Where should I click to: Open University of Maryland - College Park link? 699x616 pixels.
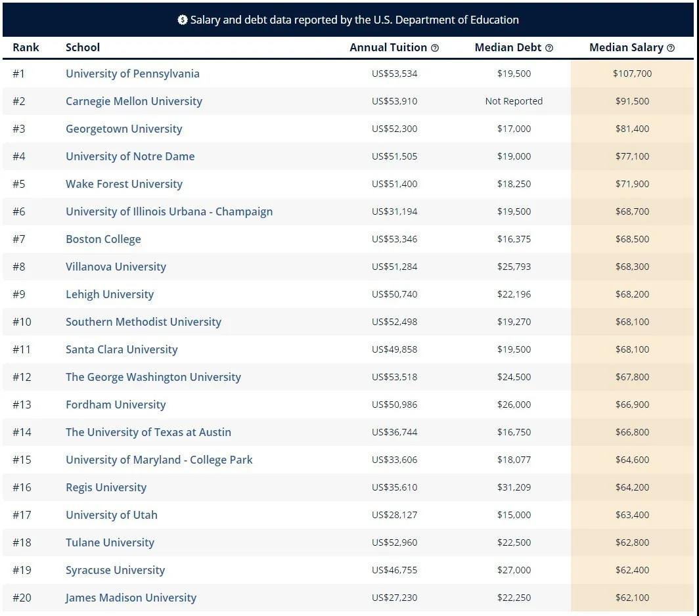(x=159, y=460)
